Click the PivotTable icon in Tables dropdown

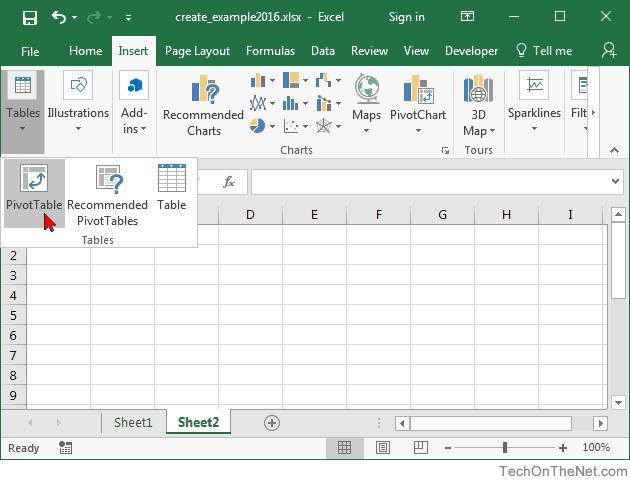(34, 178)
